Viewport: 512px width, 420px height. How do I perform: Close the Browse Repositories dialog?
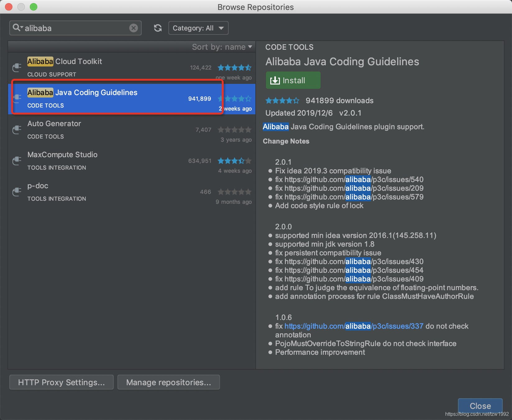tap(480, 406)
